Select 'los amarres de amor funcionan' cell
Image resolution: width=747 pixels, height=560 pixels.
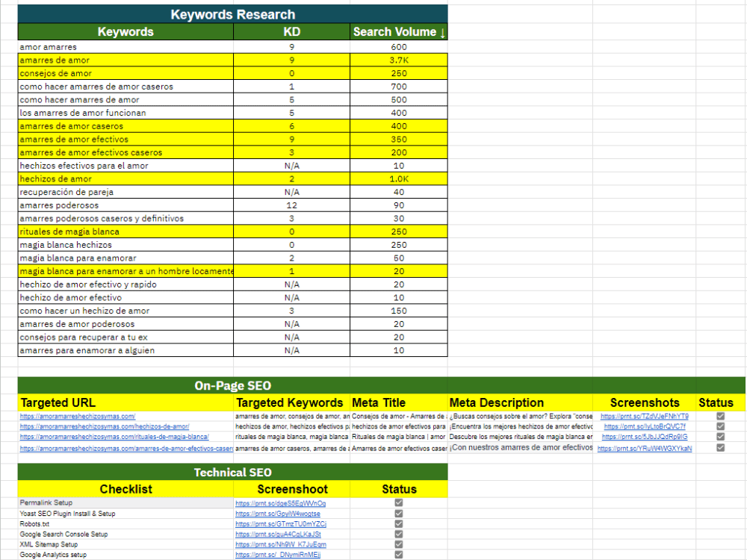(125, 113)
